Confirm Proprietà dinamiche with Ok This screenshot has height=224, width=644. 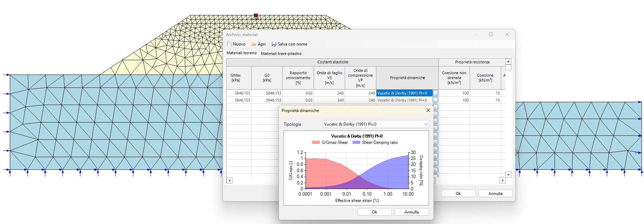tap(374, 212)
